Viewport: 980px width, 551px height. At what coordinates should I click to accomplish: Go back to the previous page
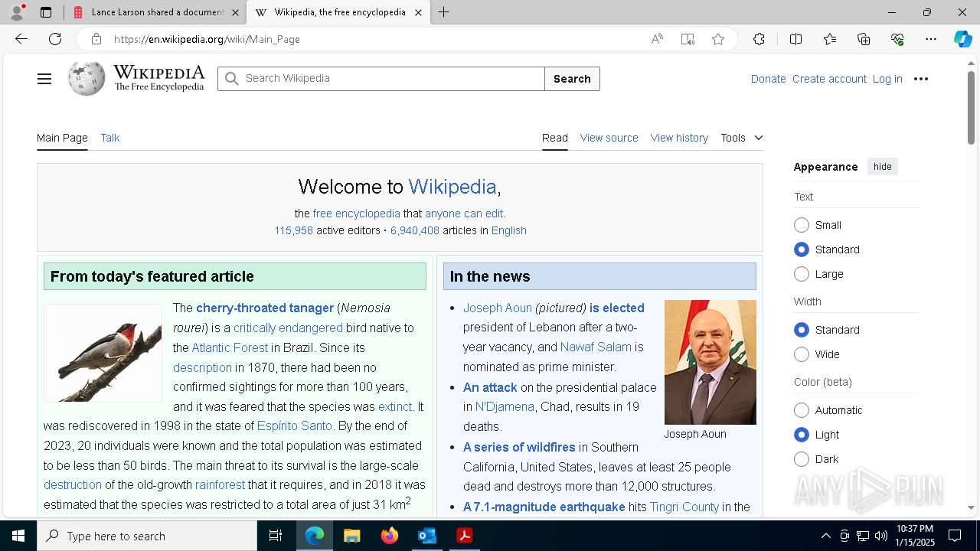[x=21, y=39]
